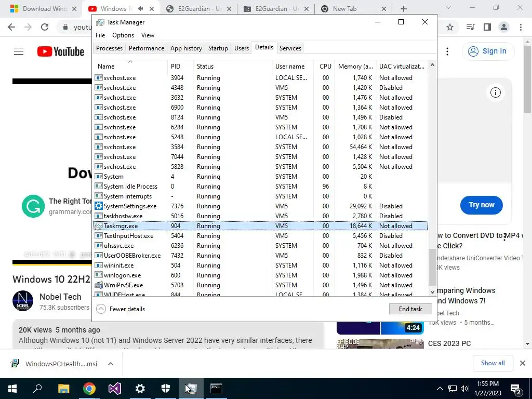532x399 pixels.
Task: Select the System Idle Process row
Action: point(260,187)
